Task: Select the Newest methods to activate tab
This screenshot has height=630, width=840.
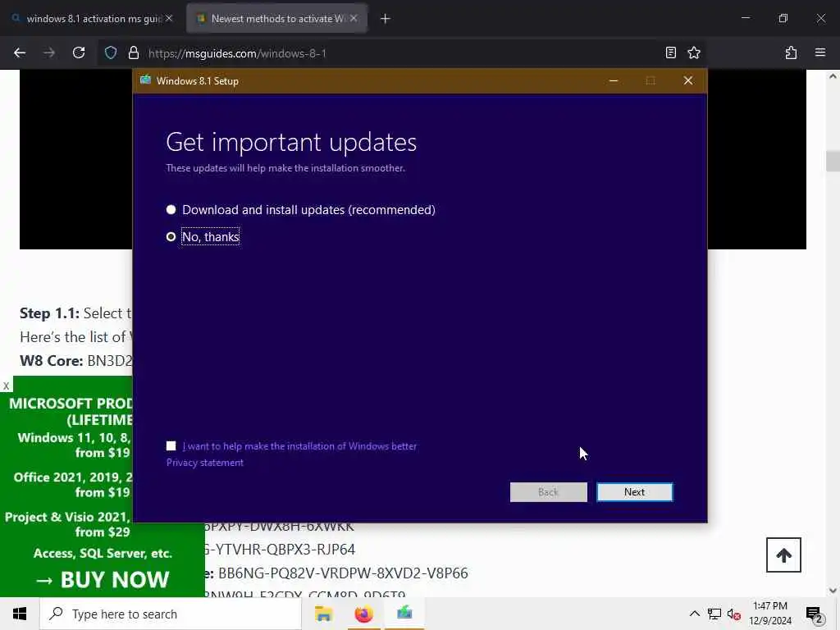Action: pyautogui.click(x=276, y=19)
